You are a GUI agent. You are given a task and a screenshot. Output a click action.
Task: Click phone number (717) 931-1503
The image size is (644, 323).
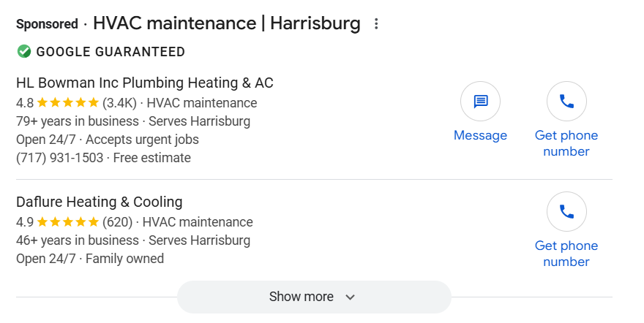59,158
